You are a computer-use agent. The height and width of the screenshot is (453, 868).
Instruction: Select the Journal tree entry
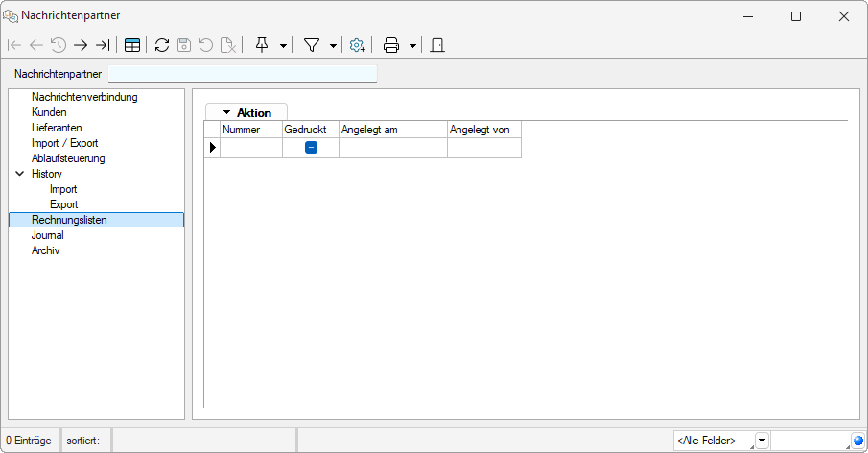coord(48,235)
